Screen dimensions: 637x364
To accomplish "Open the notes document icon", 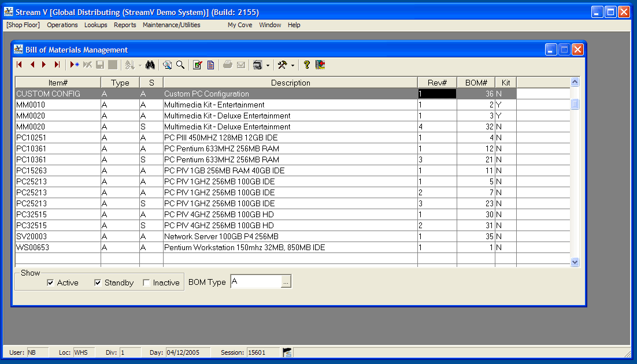I will point(211,65).
